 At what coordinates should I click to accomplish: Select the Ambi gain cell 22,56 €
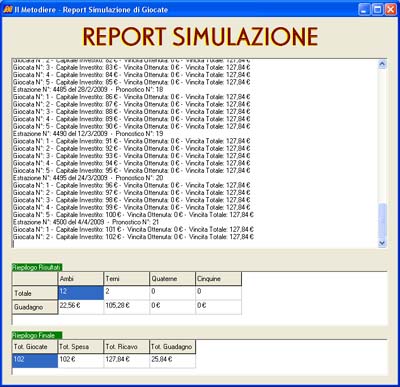[81, 307]
